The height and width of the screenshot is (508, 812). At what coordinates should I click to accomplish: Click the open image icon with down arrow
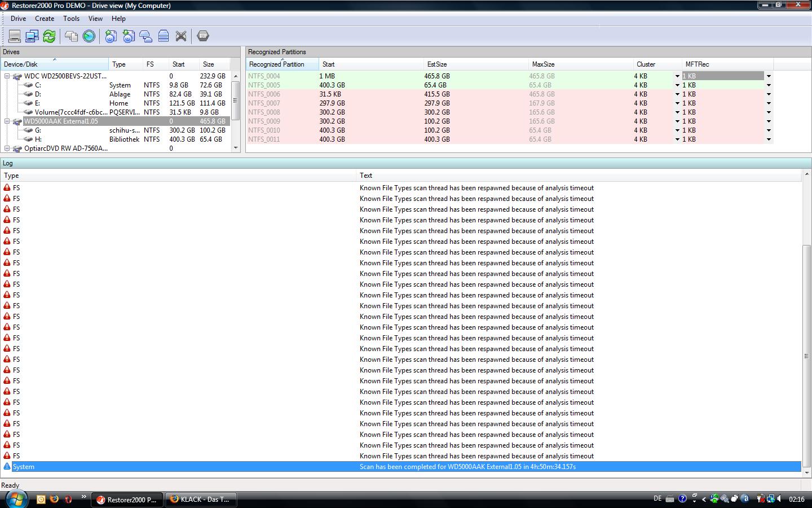tap(129, 36)
